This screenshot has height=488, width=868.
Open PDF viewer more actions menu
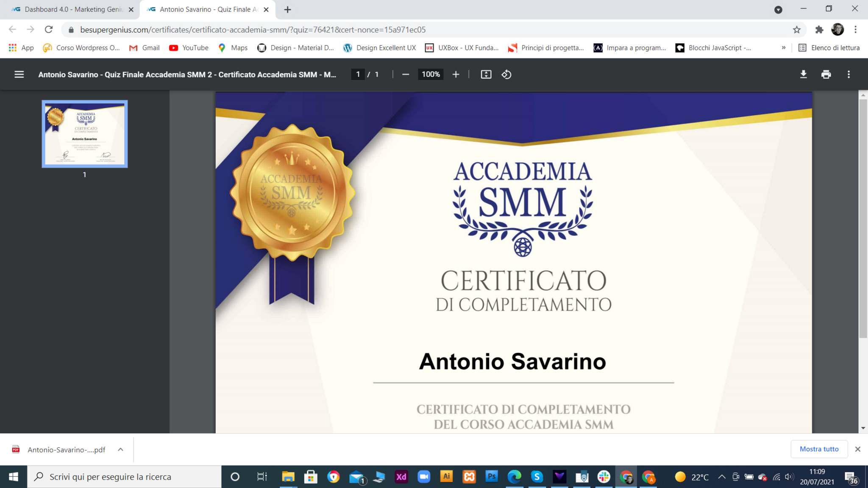(x=849, y=75)
